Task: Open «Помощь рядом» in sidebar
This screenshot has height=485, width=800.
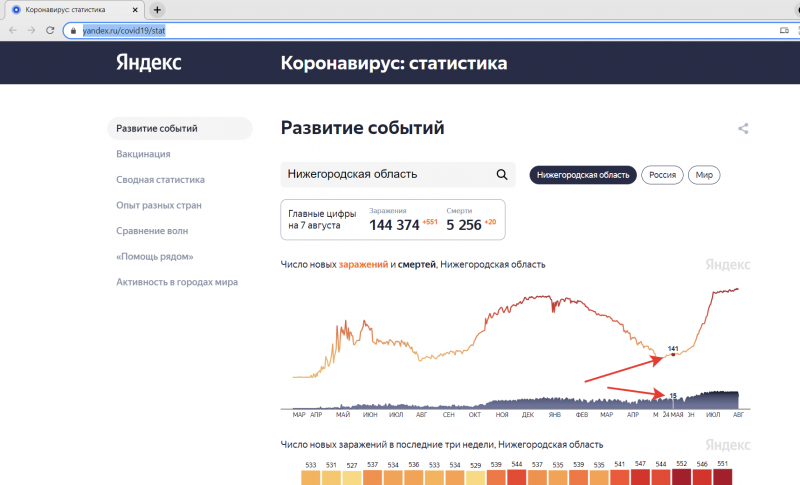Action: [x=155, y=257]
